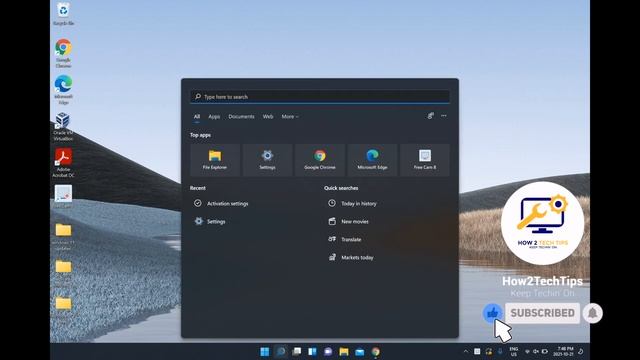The image size is (640, 360).
Task: Click the gear icon beside recent Settings
Action: (198, 221)
